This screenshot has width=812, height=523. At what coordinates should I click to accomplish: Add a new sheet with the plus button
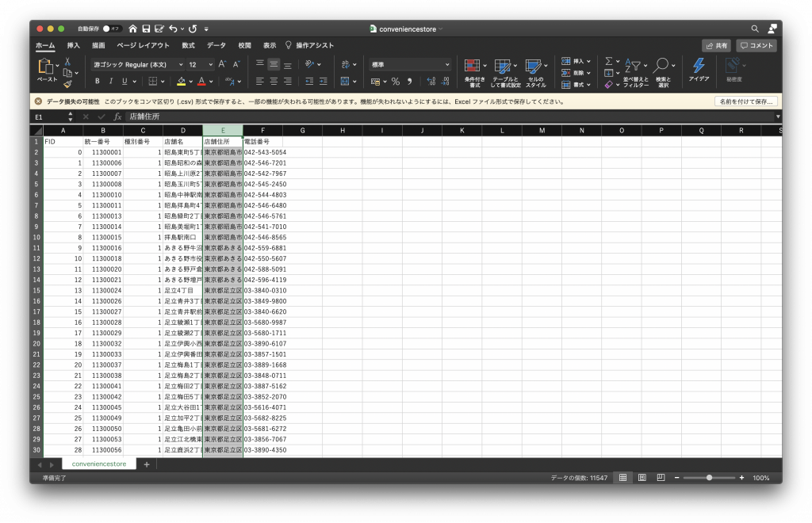[147, 464]
